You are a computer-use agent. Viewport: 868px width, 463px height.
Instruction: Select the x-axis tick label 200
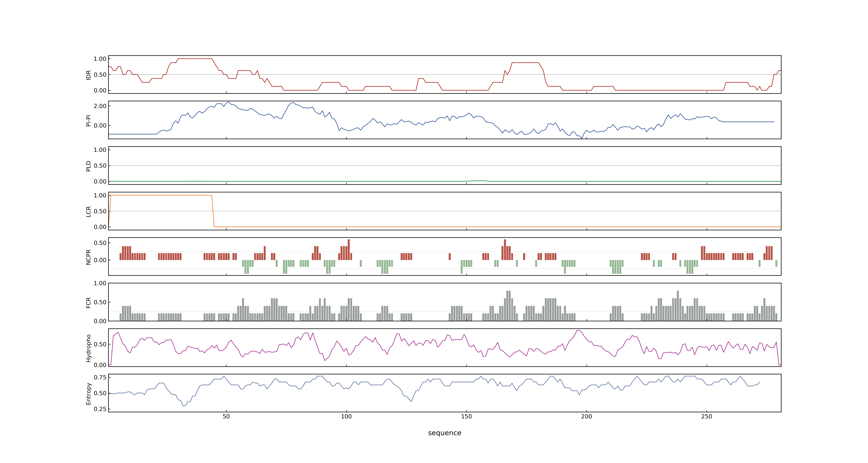pyautogui.click(x=587, y=416)
